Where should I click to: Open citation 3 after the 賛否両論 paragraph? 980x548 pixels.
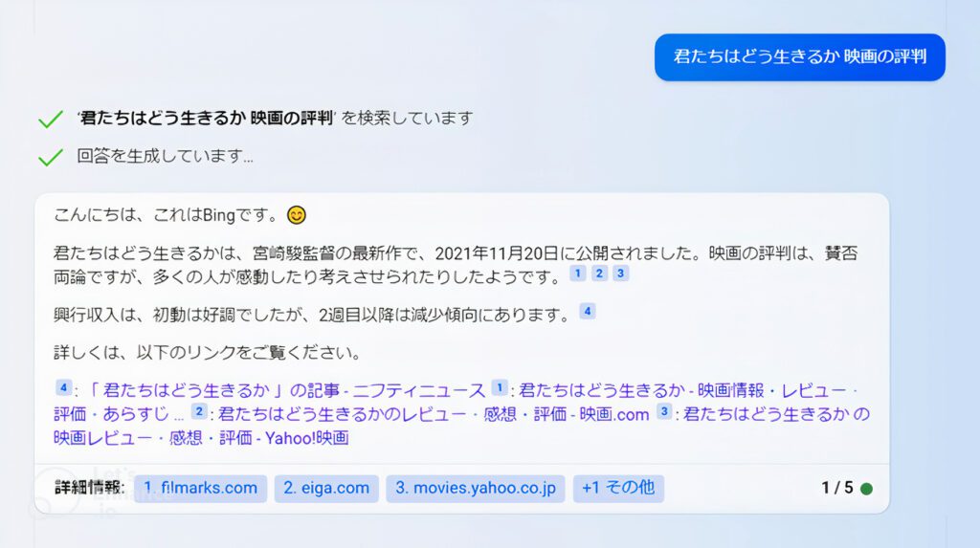point(620,274)
